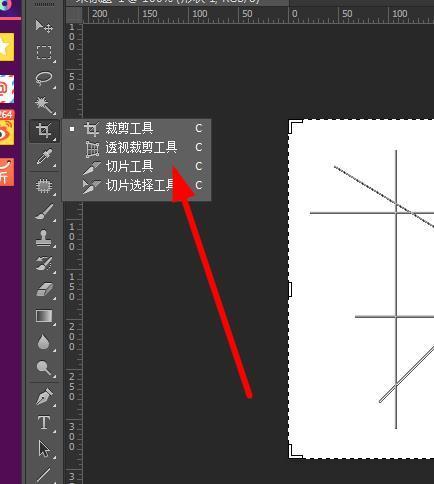Select the Blur tool
This screenshot has height=484, width=434.
[44, 342]
